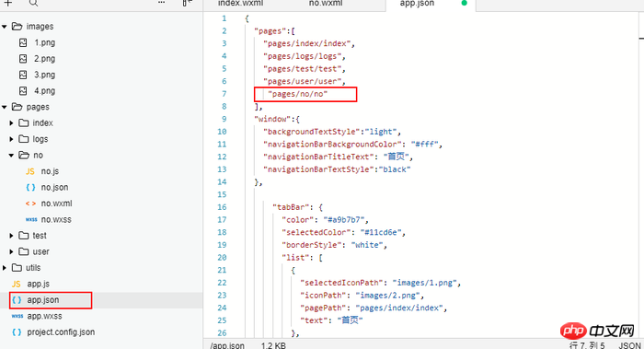Open 4.png in the images folder

click(44, 90)
